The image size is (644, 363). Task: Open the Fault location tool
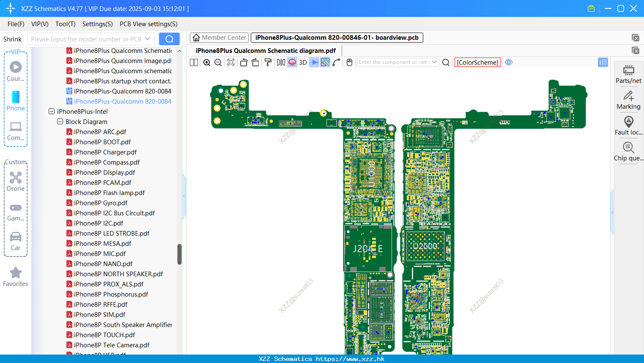pyautogui.click(x=628, y=126)
